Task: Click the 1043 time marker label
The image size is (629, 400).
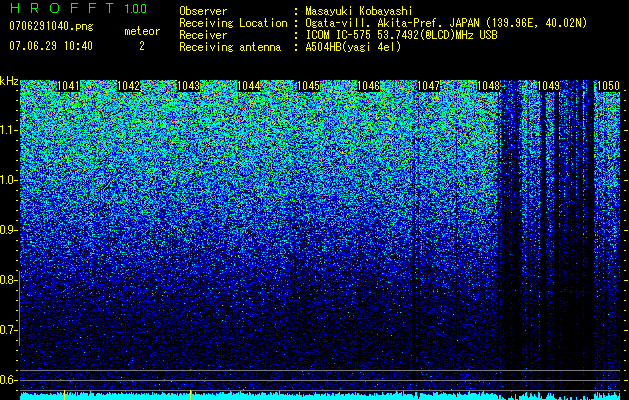Action: [x=188, y=86]
